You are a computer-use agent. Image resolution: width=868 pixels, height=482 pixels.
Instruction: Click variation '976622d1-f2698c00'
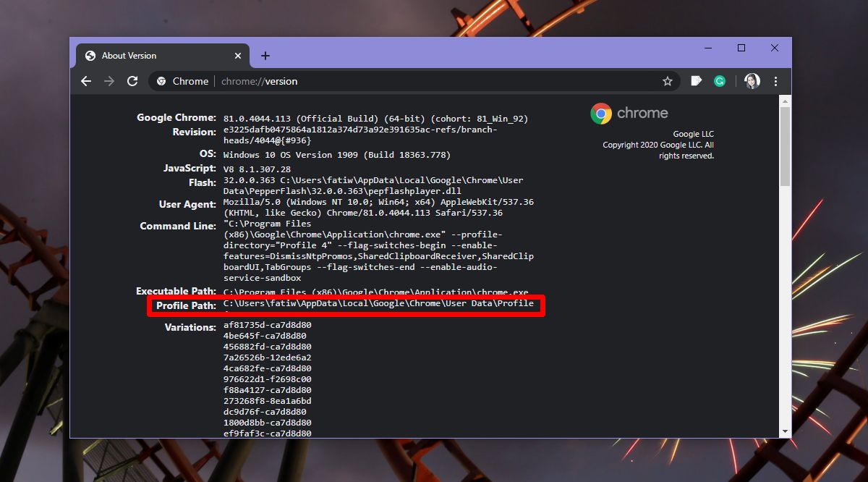point(268,379)
